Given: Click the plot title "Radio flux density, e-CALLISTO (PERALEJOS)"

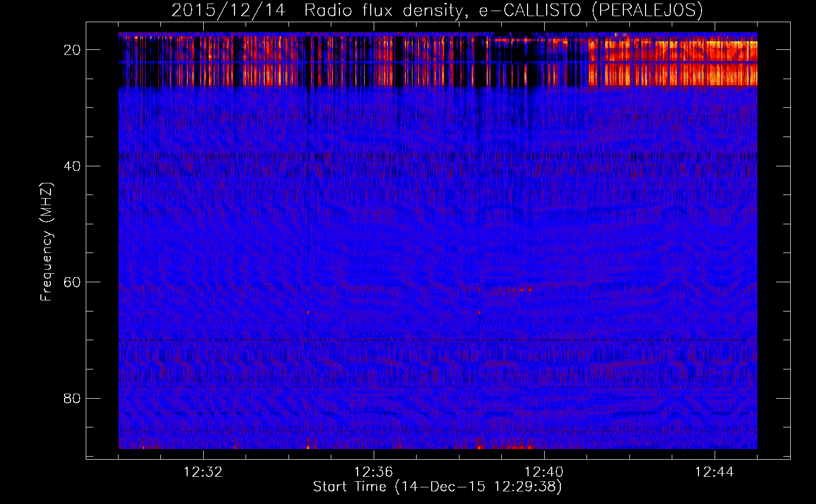Looking at the screenshot, I should tap(503, 10).
